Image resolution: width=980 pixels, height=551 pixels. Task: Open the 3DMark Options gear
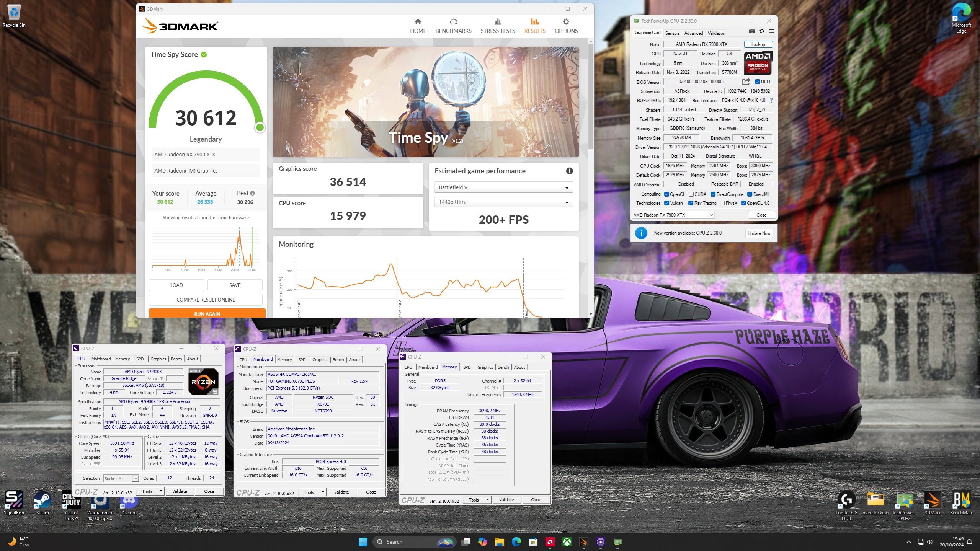click(566, 22)
